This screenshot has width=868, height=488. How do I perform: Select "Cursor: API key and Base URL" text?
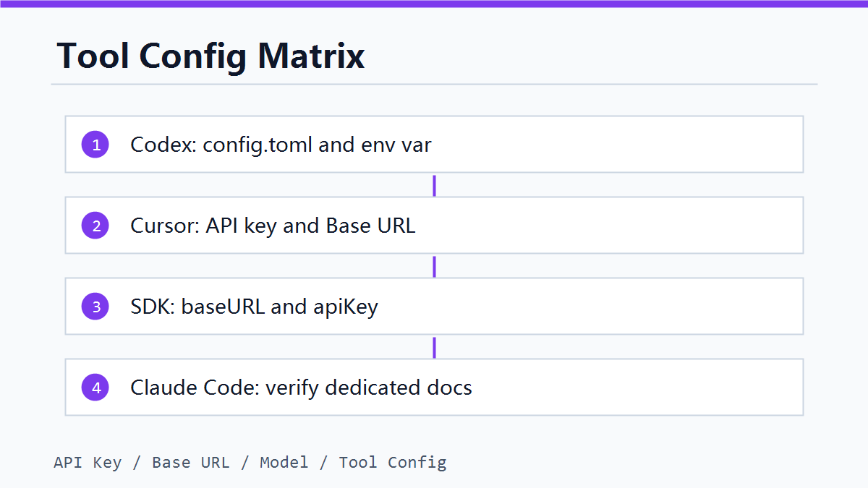click(x=273, y=226)
